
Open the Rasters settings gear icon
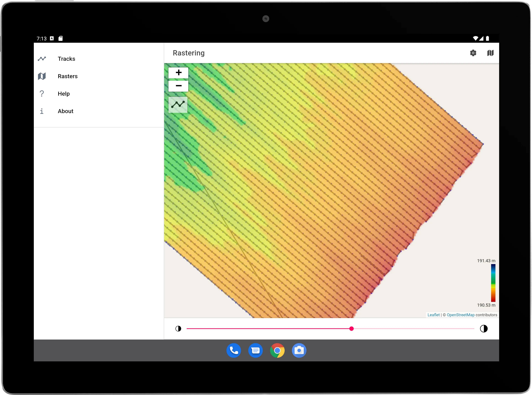click(473, 53)
